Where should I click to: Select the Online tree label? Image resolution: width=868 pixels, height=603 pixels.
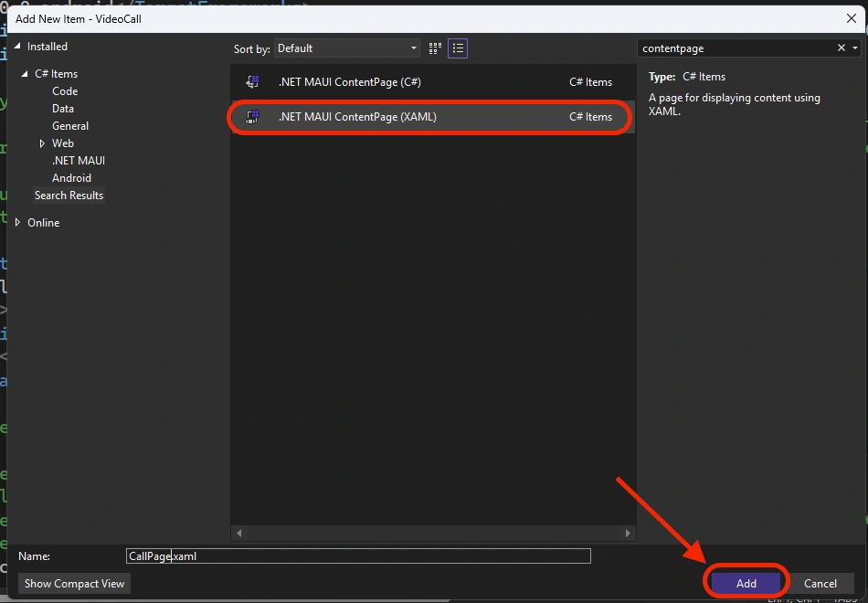click(x=43, y=223)
